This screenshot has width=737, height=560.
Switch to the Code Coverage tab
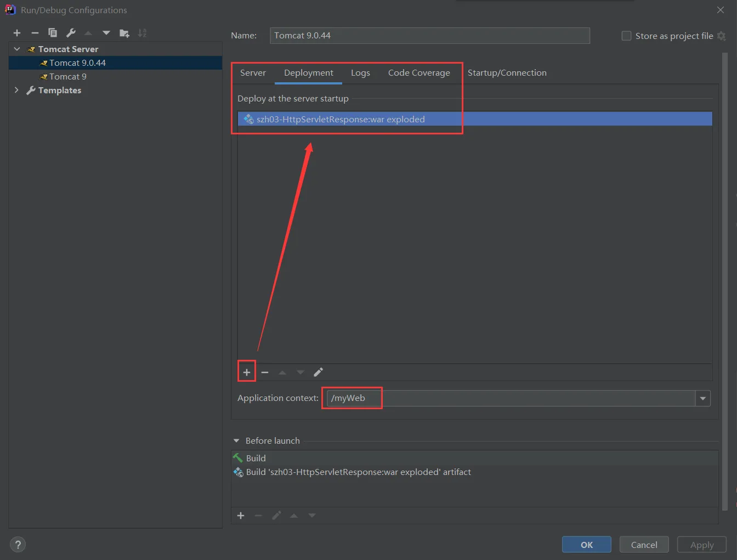click(x=419, y=73)
